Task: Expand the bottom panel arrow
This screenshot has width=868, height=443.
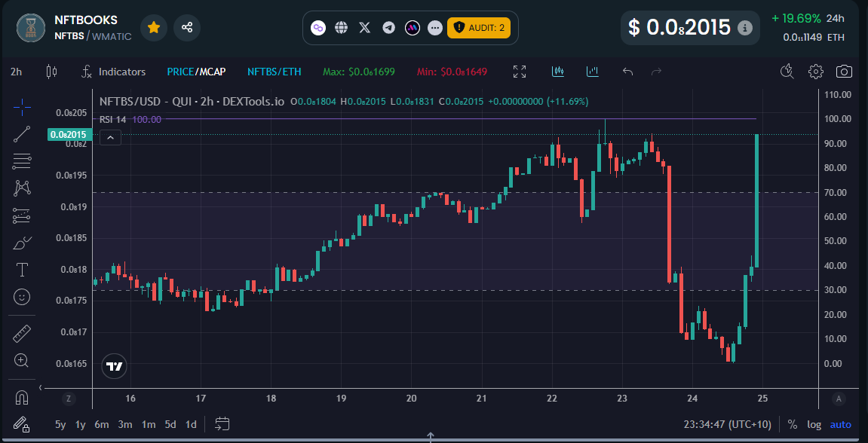Action: 430,437
